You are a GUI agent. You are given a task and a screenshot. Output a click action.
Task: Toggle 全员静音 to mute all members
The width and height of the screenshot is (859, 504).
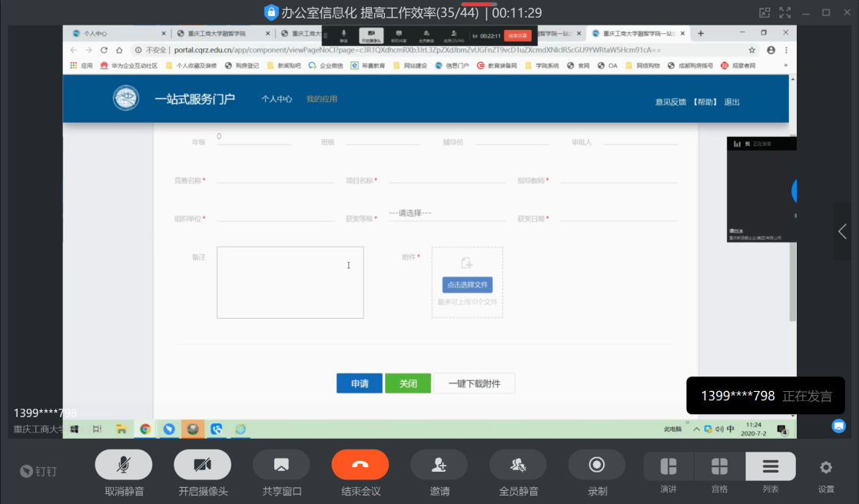tap(518, 465)
